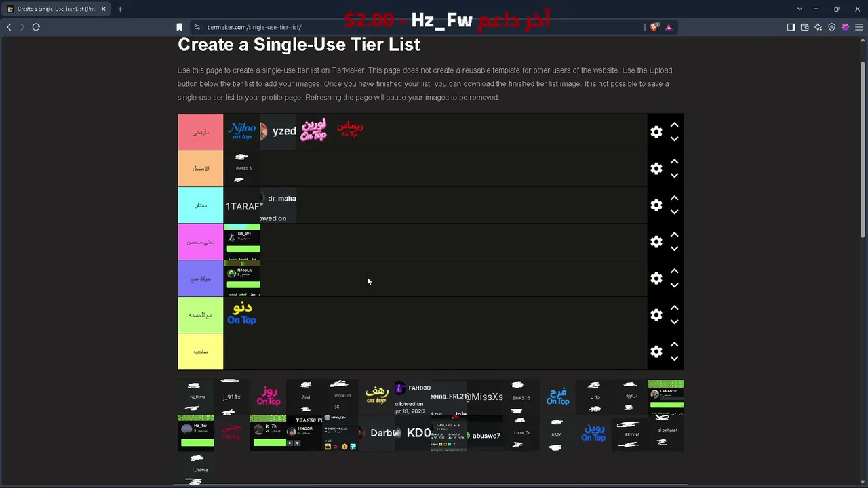Reload the TierMaker page
Viewport: 868px width, 488px height.
(36, 27)
